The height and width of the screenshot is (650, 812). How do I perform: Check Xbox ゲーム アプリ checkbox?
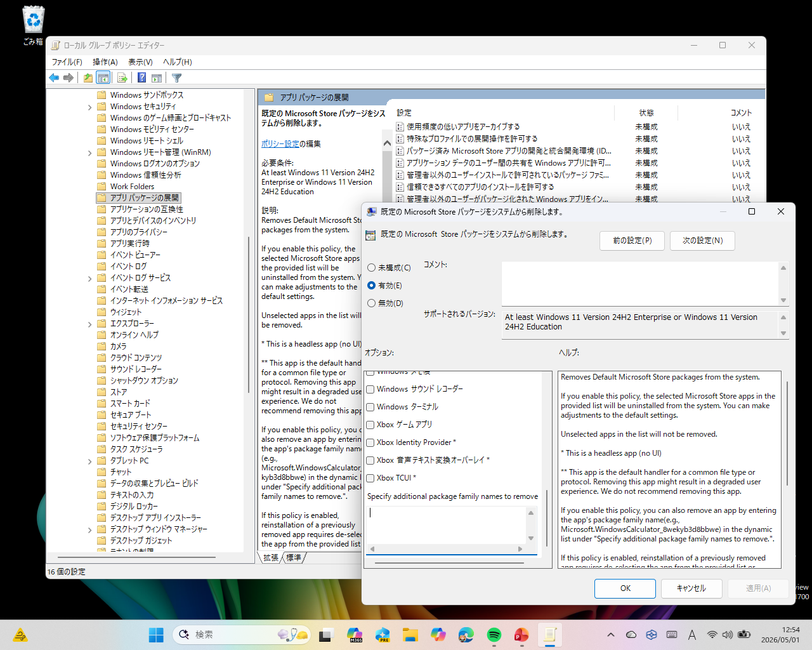point(370,425)
